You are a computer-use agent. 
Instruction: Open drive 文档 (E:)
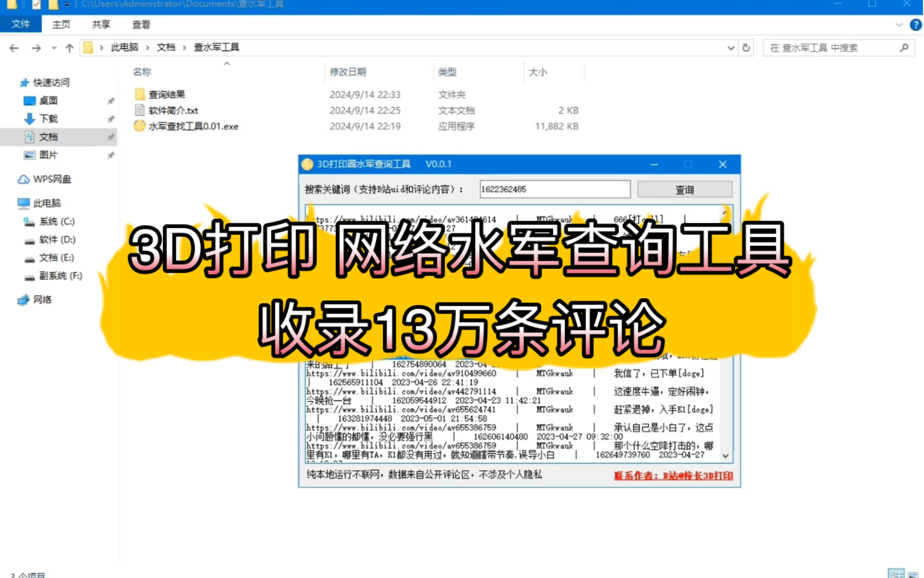(x=56, y=257)
